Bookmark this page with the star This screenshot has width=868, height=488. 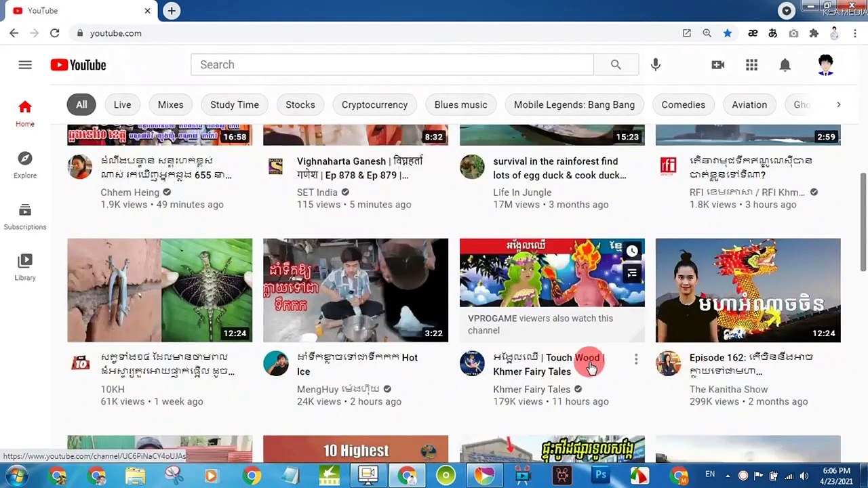tap(728, 33)
